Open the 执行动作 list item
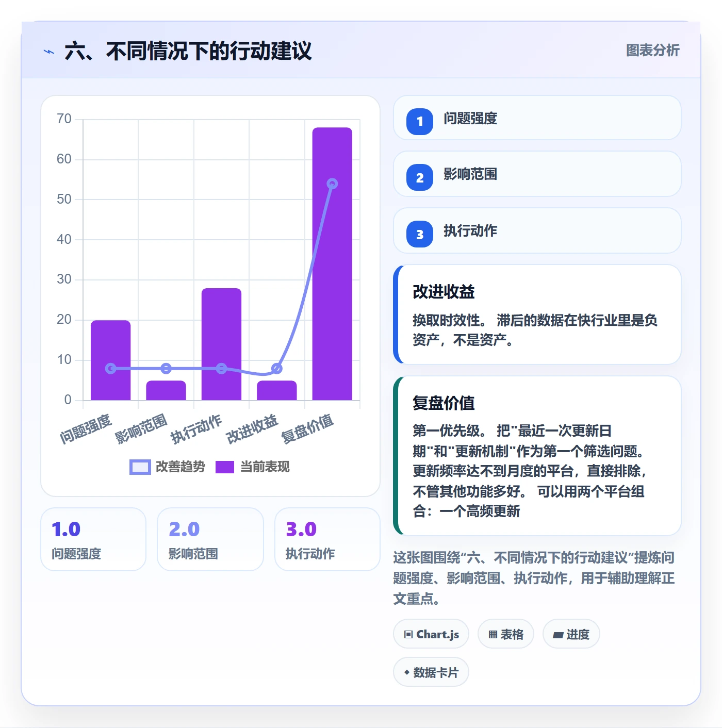 coord(537,230)
